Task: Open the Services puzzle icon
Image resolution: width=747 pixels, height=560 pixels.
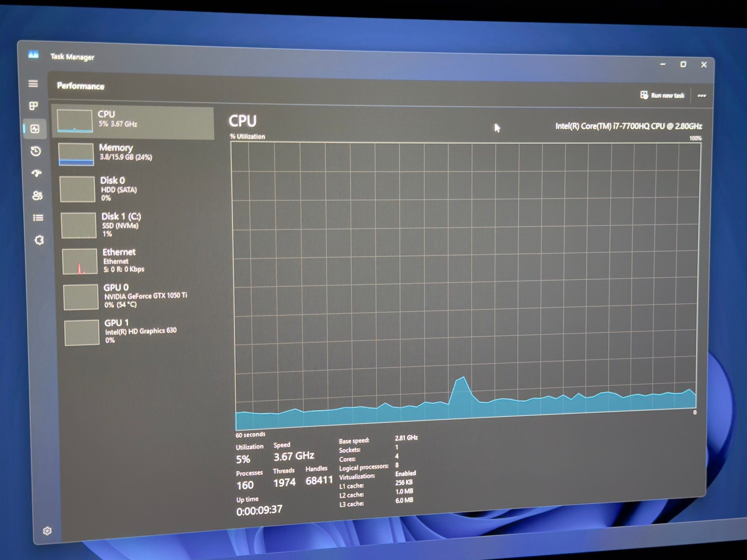Action: tap(39, 240)
